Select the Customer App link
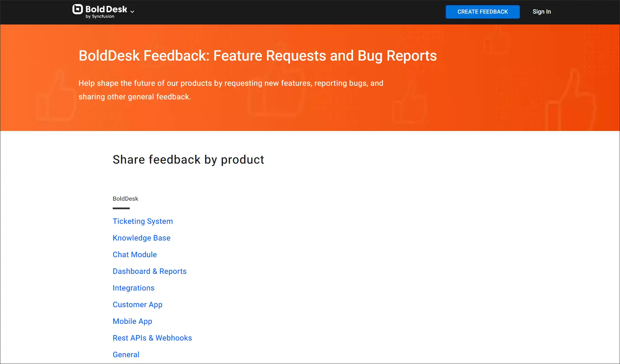 coord(137,305)
